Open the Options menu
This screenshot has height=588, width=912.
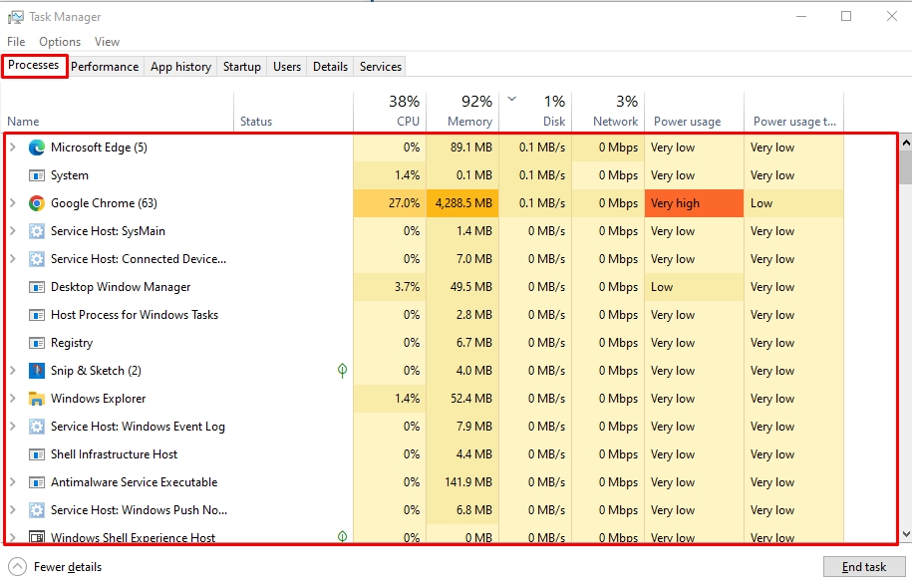click(60, 42)
